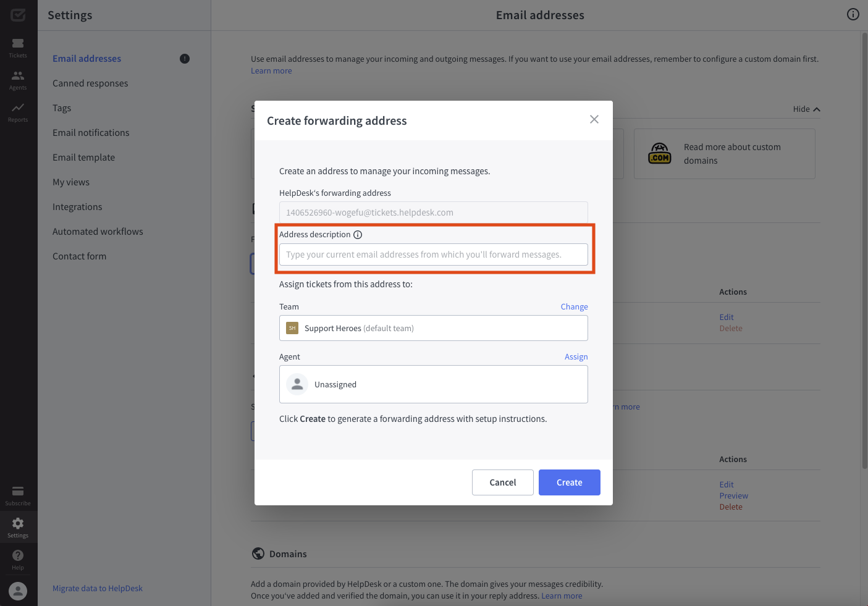Open Help from the sidebar
868x606 pixels.
click(18, 556)
